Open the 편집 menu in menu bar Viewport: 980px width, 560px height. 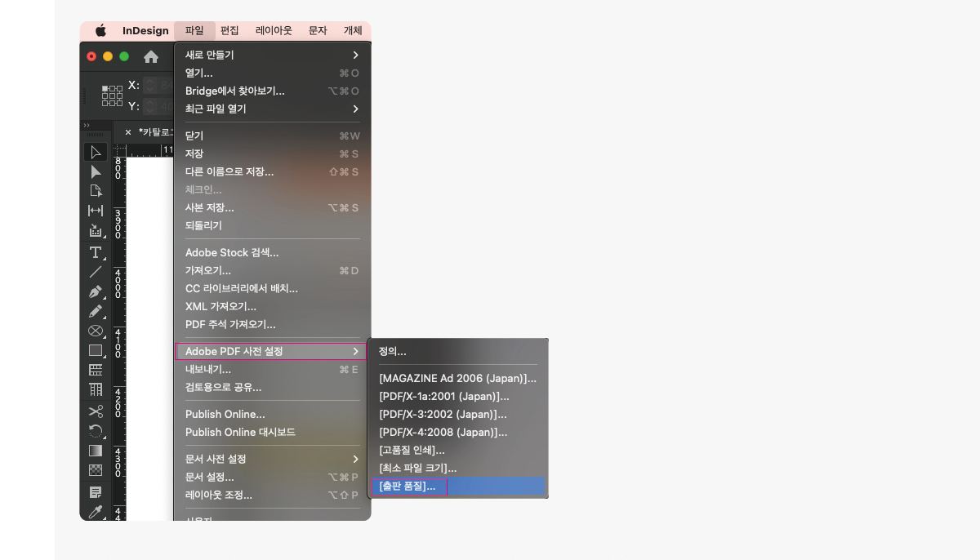[x=229, y=31]
